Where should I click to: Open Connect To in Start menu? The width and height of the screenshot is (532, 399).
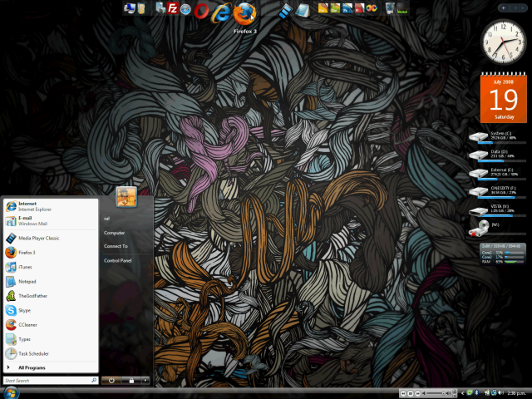(x=116, y=246)
